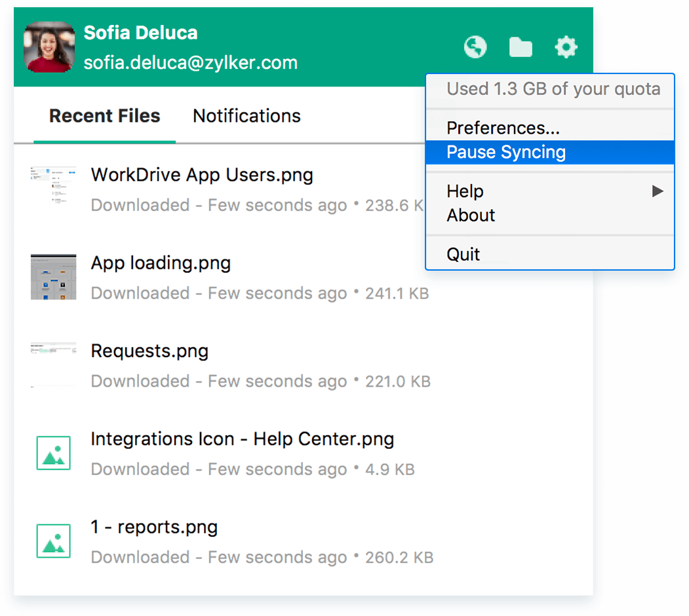Select About in the settings menu
The image size is (689, 616).
click(x=471, y=215)
